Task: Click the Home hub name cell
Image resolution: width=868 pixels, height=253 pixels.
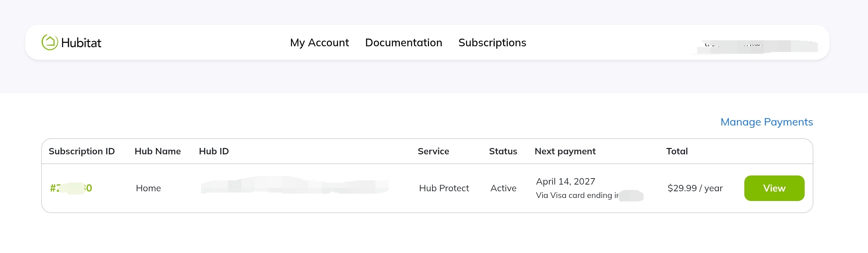Action: point(148,188)
